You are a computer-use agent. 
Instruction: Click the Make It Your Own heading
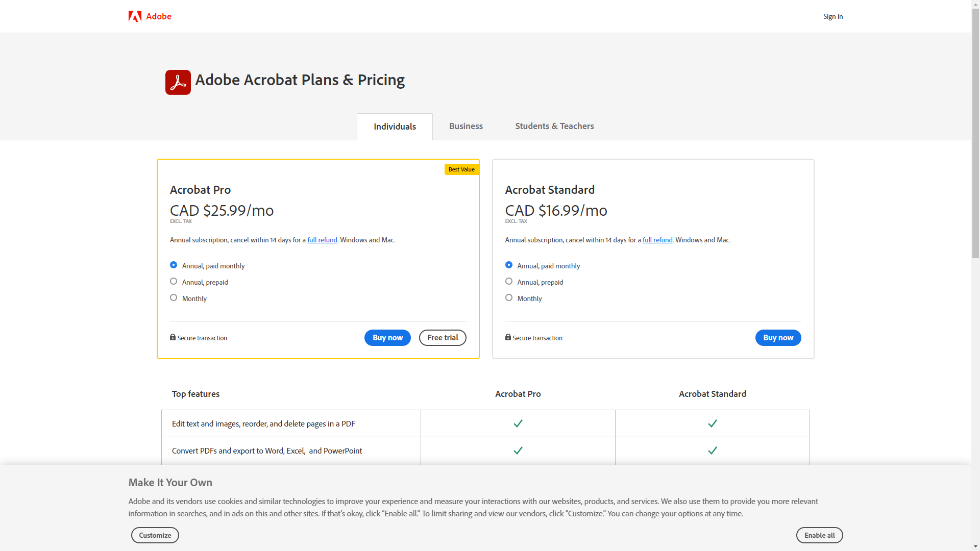pyautogui.click(x=170, y=483)
